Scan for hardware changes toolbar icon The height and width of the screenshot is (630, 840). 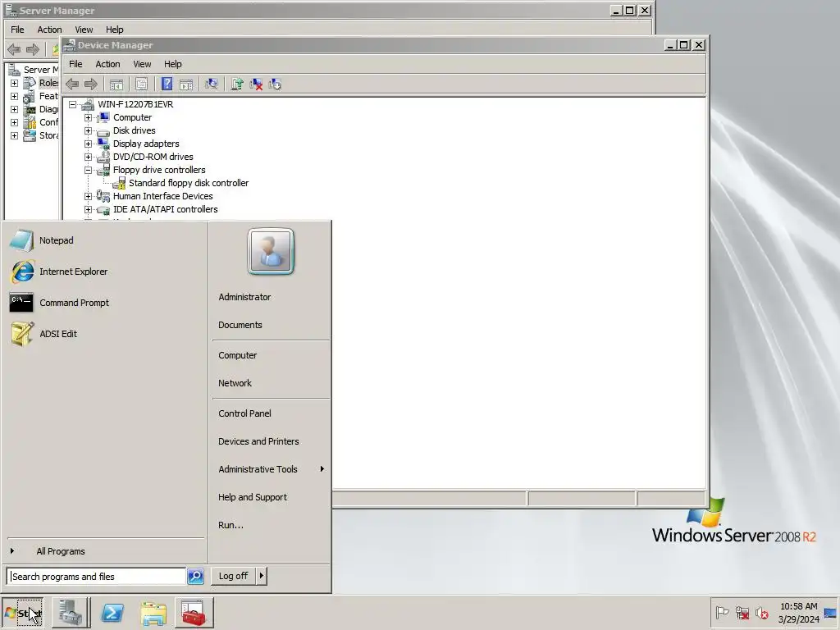tap(212, 84)
